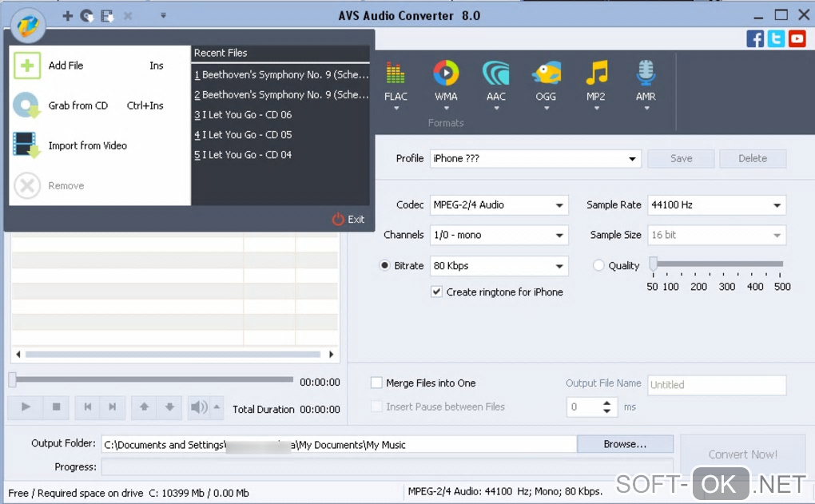Open the Twitter icon link
This screenshot has height=504, width=815.
[776, 39]
